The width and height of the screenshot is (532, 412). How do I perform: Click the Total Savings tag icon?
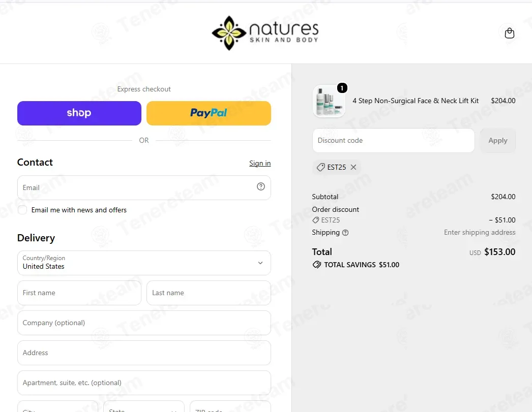pos(316,265)
